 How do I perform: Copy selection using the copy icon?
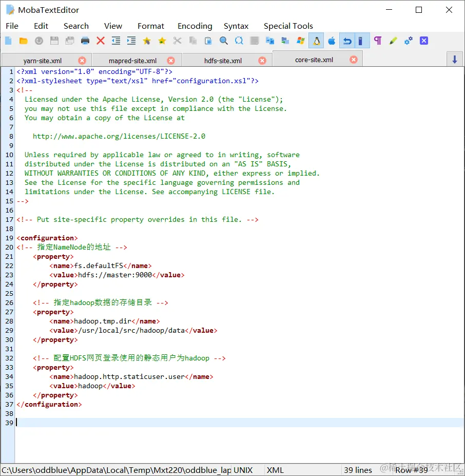(193, 41)
